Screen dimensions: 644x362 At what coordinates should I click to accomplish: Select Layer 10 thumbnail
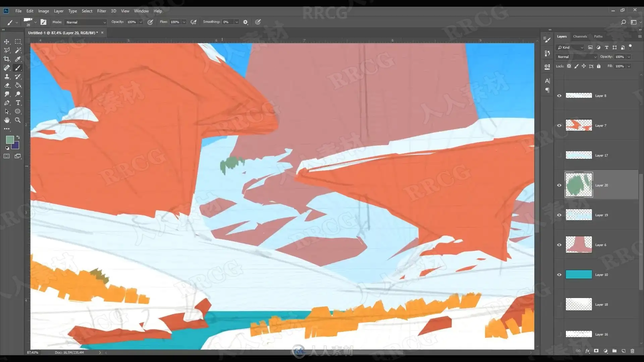click(579, 275)
